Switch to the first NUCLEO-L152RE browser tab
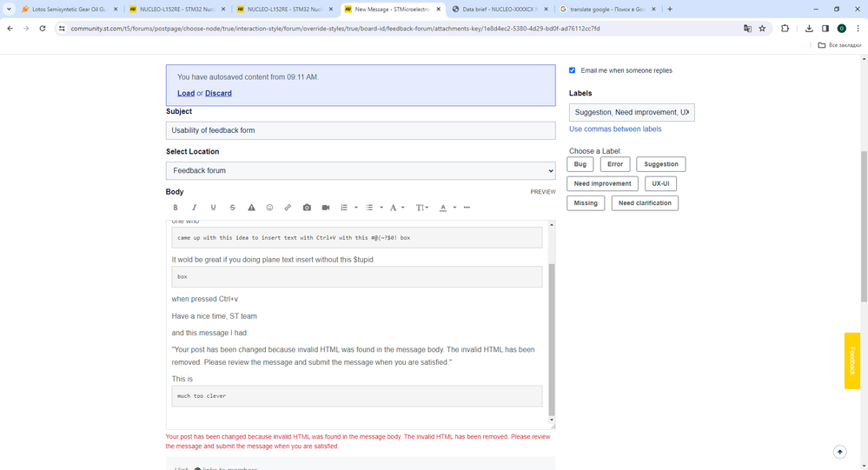The width and height of the screenshot is (868, 470). click(x=177, y=10)
